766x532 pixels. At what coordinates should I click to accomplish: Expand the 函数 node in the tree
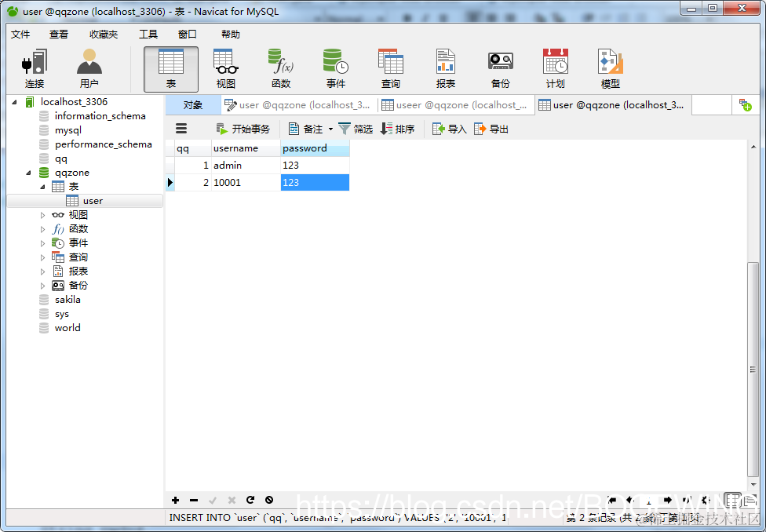point(42,229)
